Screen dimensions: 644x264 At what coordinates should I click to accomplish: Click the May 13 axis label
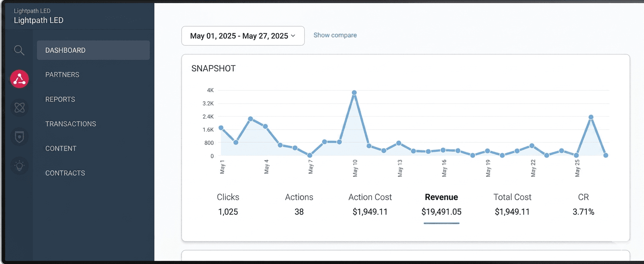[x=400, y=168]
